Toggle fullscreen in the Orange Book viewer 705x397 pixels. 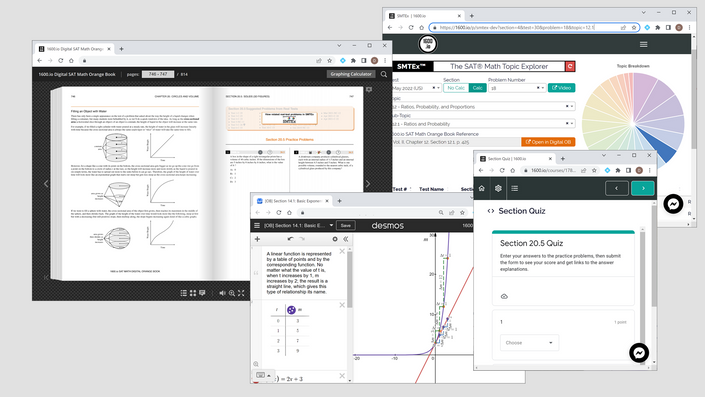point(241,293)
